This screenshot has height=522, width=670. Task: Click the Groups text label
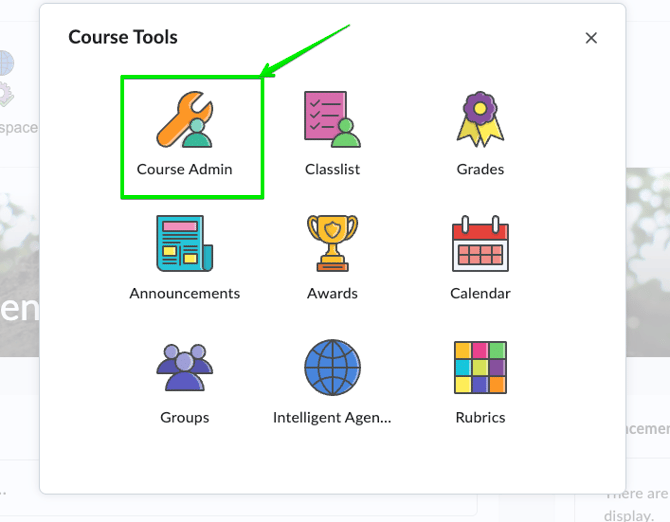click(185, 417)
